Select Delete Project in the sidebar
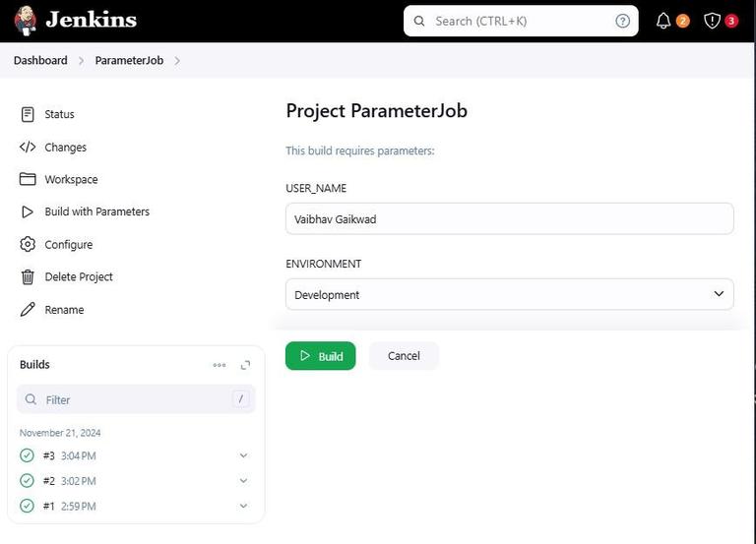This screenshot has width=756, height=544. 79,277
